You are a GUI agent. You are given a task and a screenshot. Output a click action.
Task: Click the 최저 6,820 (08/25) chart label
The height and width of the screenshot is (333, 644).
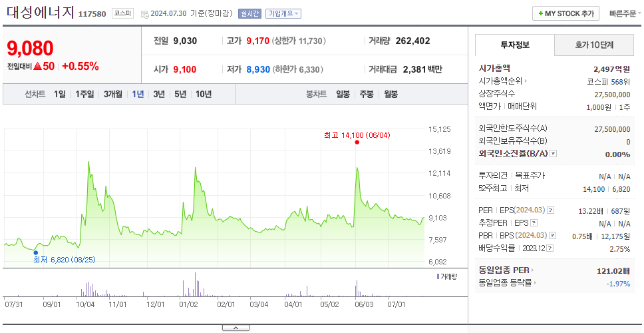tap(65, 260)
